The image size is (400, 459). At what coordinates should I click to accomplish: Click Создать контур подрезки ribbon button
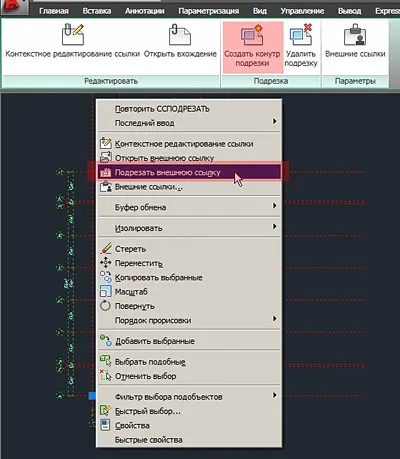pyautogui.click(x=253, y=47)
